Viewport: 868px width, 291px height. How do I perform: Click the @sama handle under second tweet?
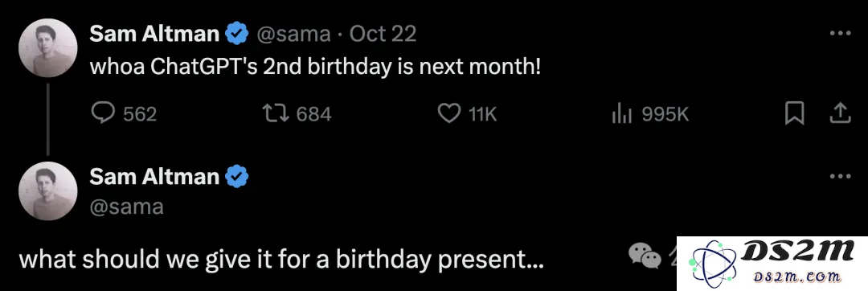click(126, 207)
